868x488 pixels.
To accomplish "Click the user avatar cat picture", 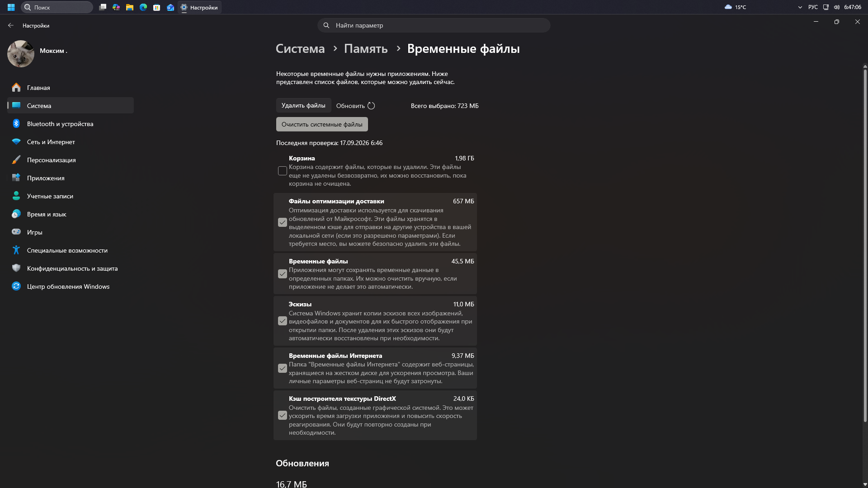I will click(21, 54).
